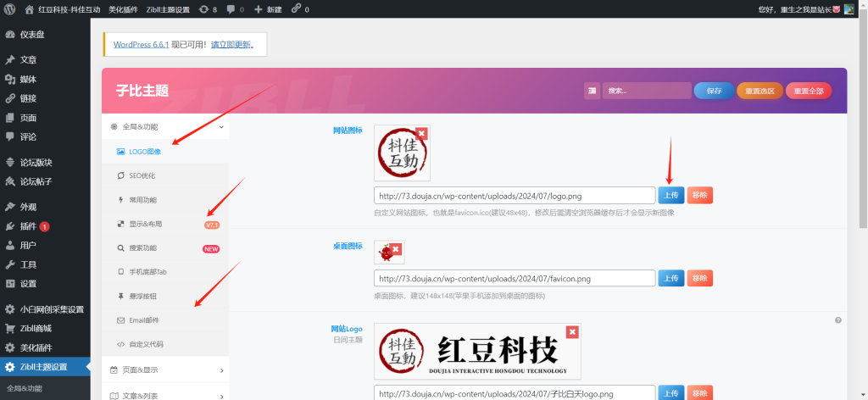The image size is (868, 400).
Task: Select LOGO图像 settings tab
Action: [x=165, y=152]
